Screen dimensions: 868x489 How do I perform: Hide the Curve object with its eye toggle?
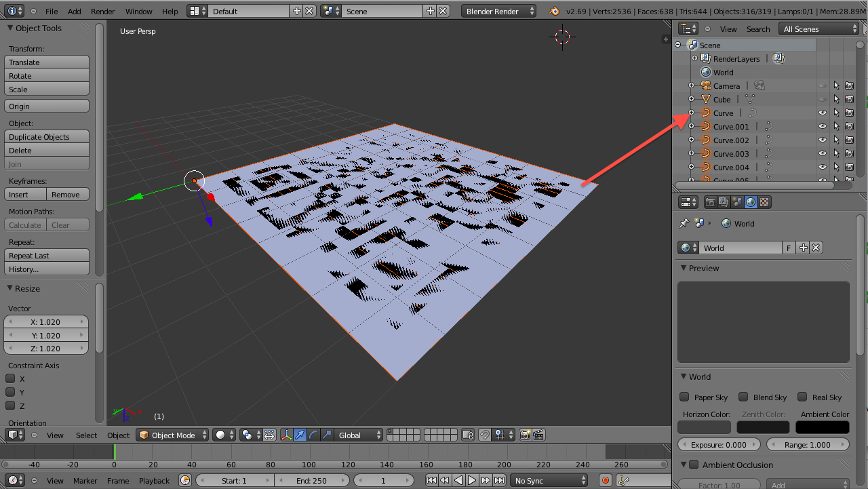pos(823,113)
